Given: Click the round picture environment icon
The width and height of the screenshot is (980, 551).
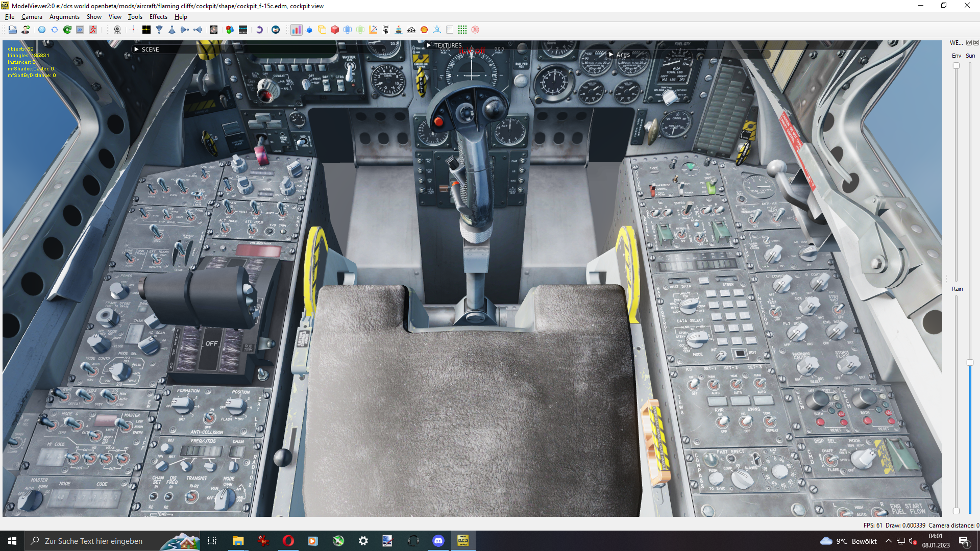Looking at the screenshot, I should [x=276, y=30].
